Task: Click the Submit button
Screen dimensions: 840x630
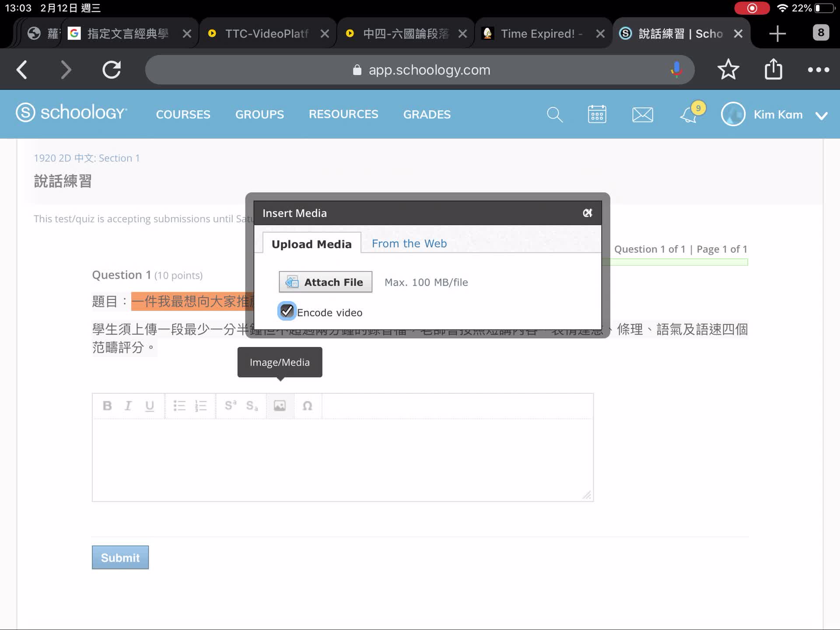Action: tap(120, 557)
